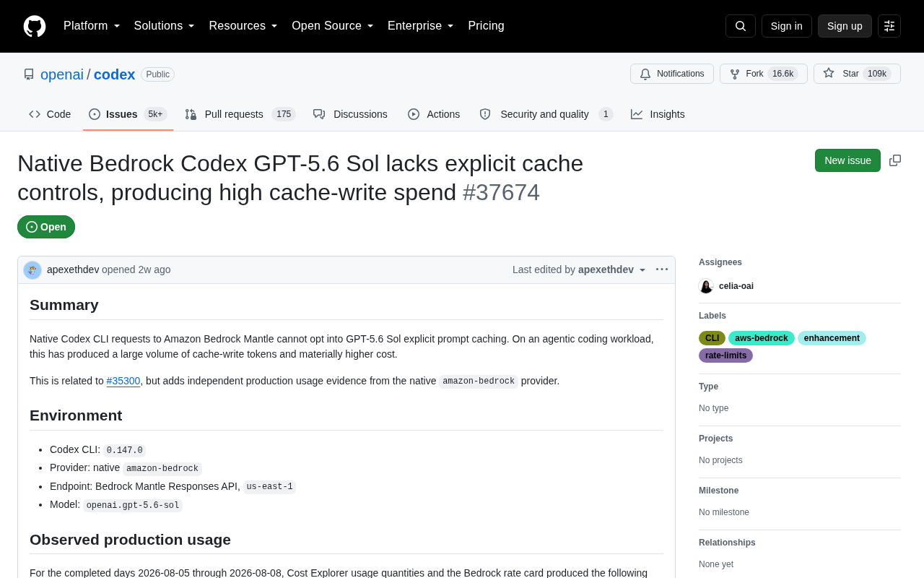Open apexethdev's avatar next to the opened-by line
Image resolution: width=924 pixels, height=578 pixels.
coord(32,270)
